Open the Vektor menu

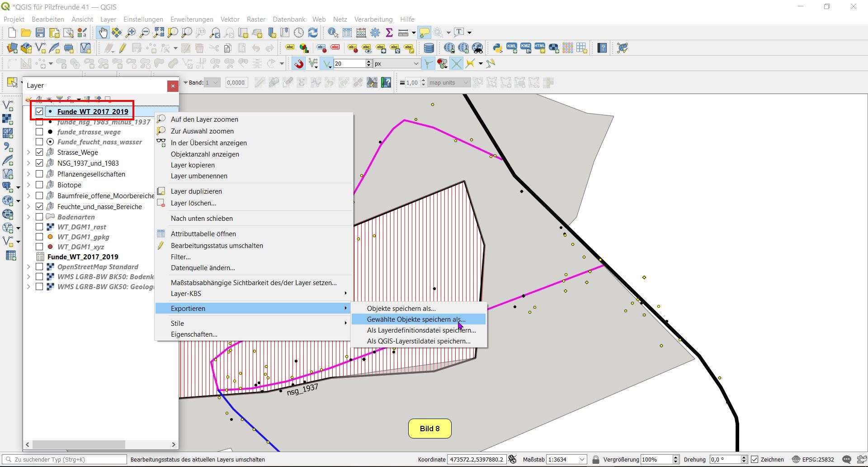click(x=230, y=19)
